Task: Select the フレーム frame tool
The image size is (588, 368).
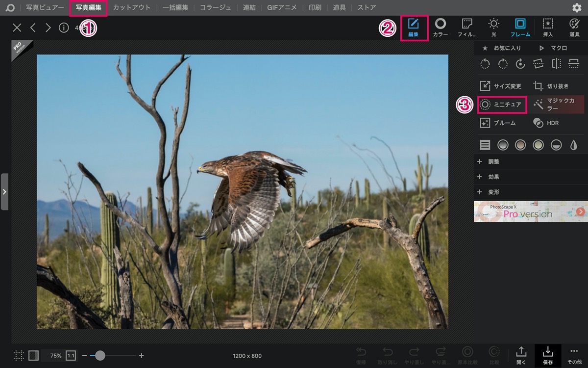Action: pyautogui.click(x=520, y=27)
